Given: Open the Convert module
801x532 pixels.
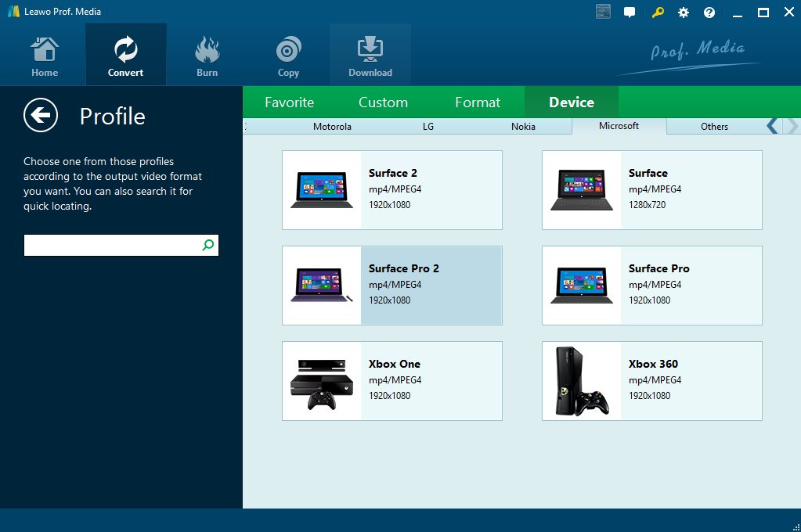Looking at the screenshot, I should pos(125,55).
